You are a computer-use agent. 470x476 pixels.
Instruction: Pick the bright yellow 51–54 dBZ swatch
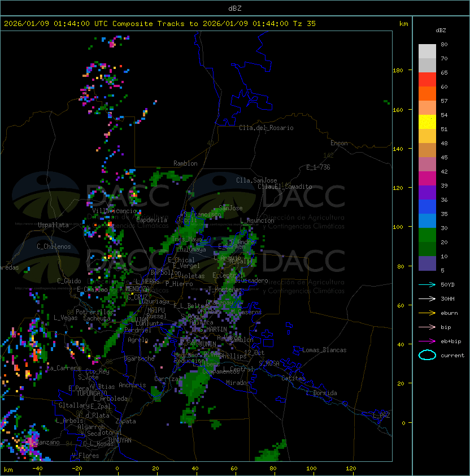coord(427,122)
